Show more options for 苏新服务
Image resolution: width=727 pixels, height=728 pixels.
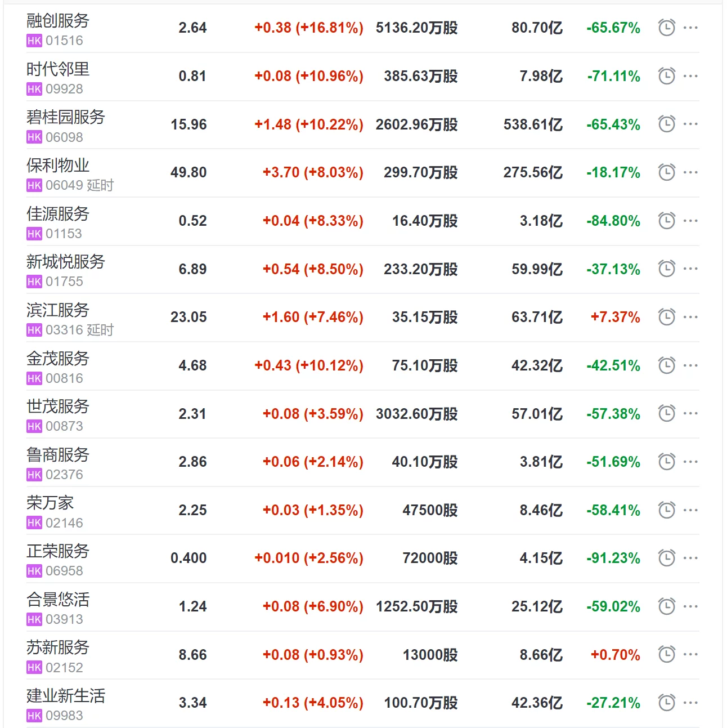[690, 654]
